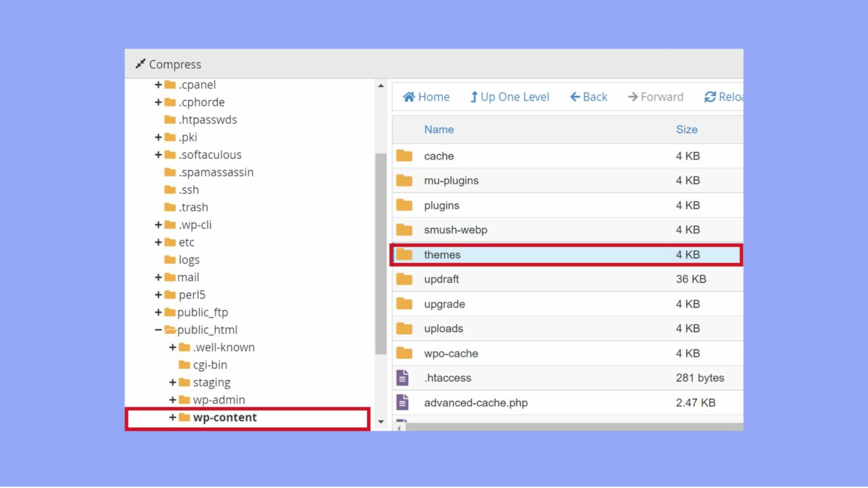The height and width of the screenshot is (488, 868).
Task: Sort files by the Name column header
Action: (x=439, y=129)
